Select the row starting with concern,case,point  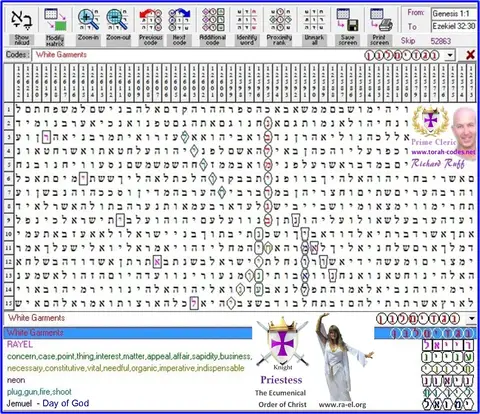tap(129, 356)
